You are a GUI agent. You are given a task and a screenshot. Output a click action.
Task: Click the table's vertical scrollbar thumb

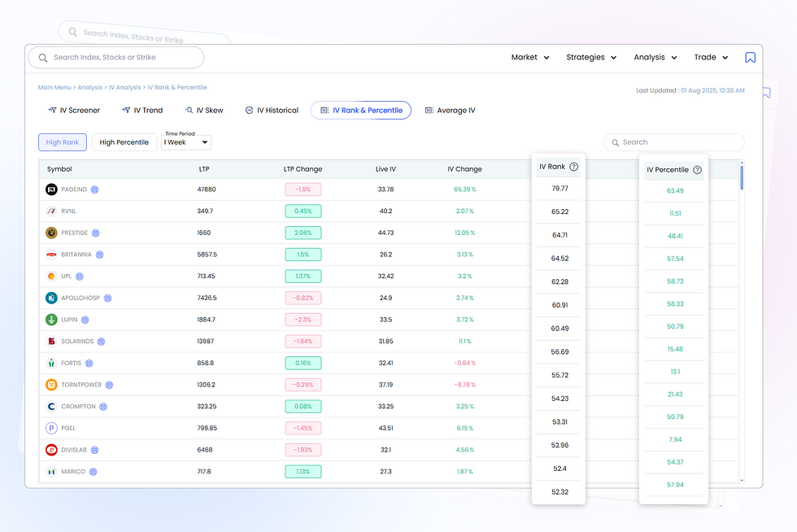click(742, 177)
